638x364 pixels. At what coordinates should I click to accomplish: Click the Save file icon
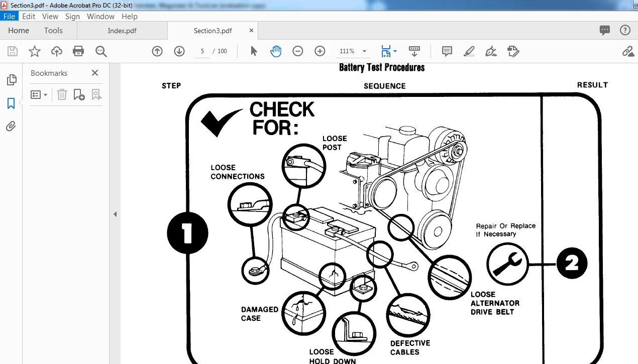coord(13,51)
